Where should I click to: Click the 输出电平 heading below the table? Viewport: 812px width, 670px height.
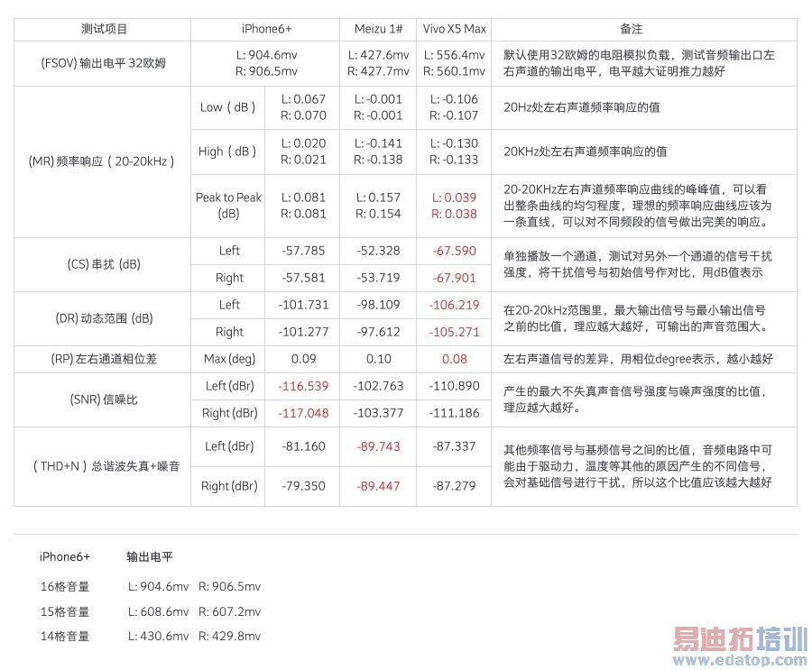coord(150,557)
